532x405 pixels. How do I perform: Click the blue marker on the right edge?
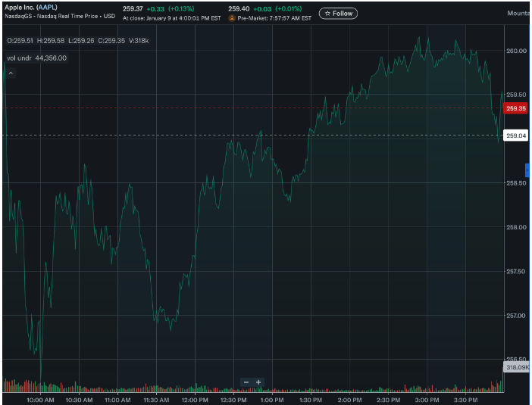point(528,170)
